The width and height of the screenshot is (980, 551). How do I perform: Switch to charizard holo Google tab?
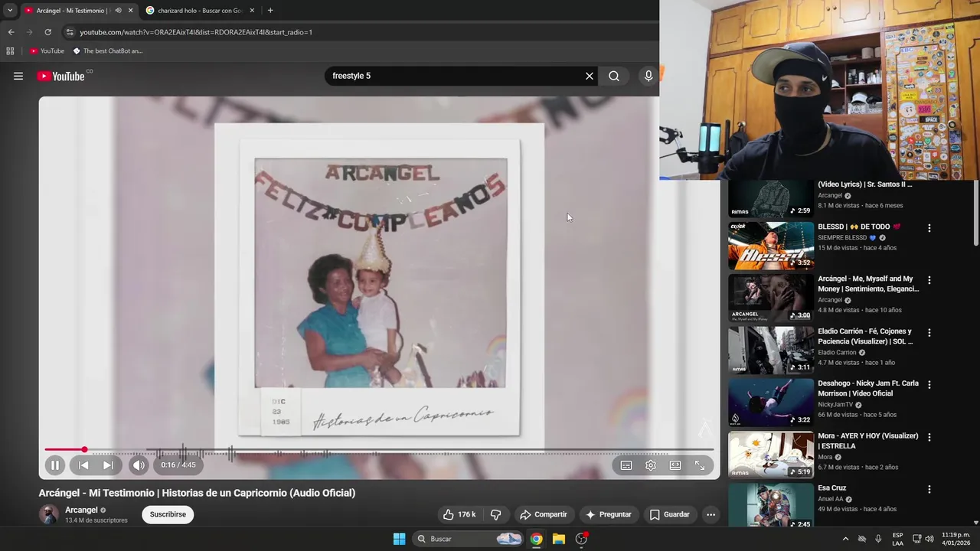coord(200,11)
